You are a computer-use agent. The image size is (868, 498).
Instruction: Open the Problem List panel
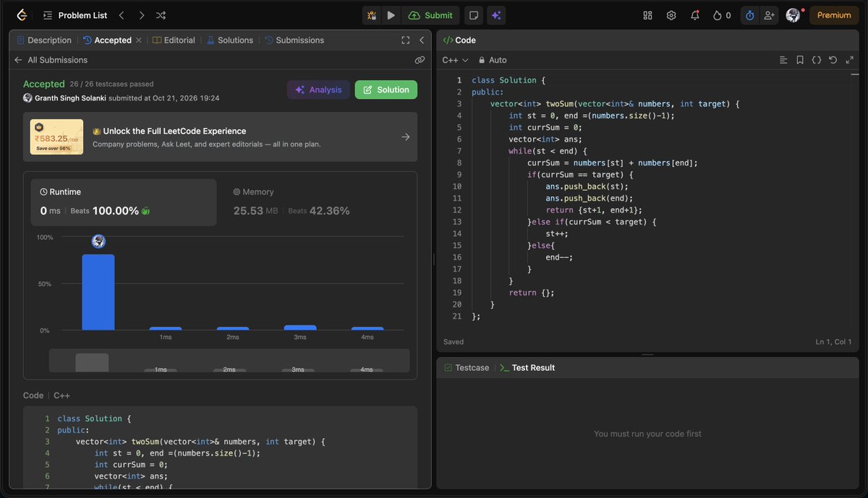pyautogui.click(x=75, y=15)
